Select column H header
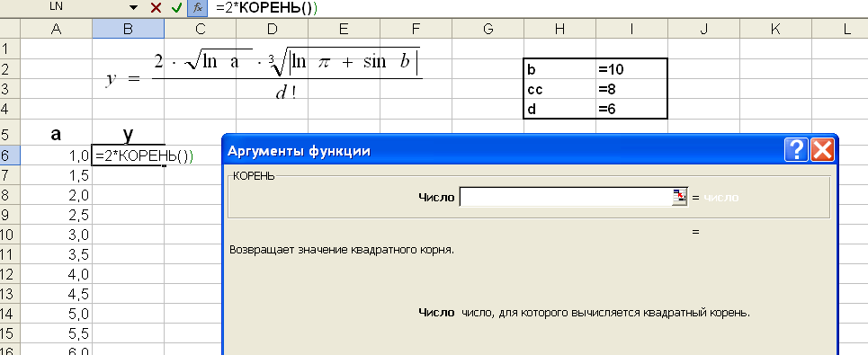 (x=560, y=30)
